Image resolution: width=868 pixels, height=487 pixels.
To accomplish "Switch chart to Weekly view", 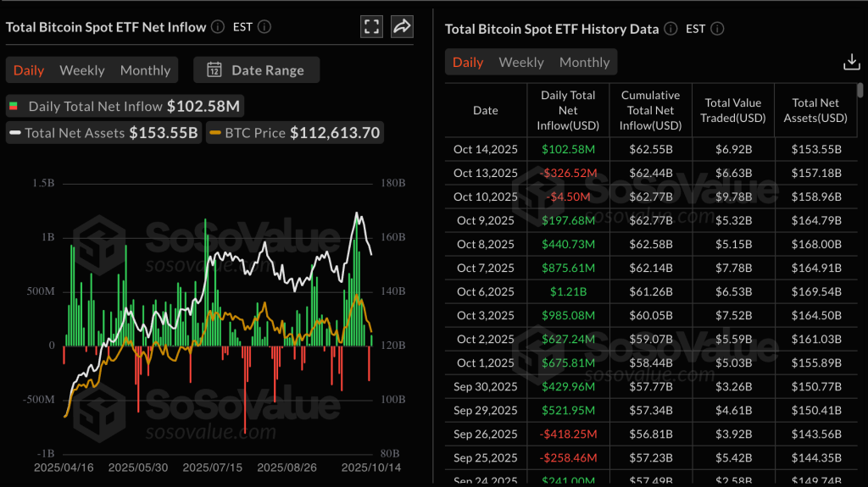I will coord(82,70).
